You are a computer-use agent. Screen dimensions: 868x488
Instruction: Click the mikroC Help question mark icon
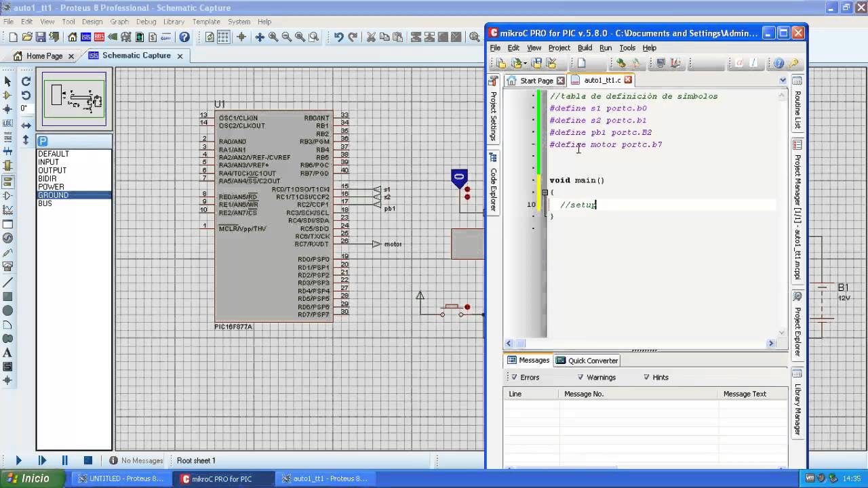(x=778, y=63)
